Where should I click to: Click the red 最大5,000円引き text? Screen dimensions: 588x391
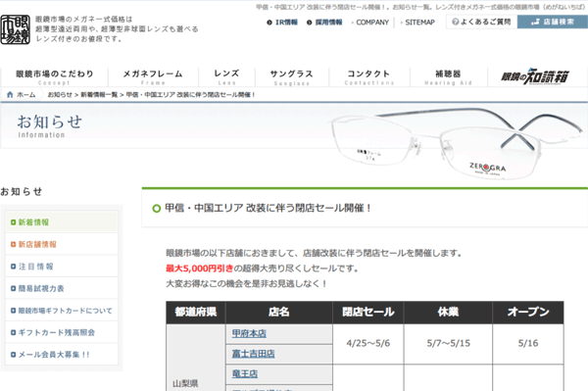(200, 269)
